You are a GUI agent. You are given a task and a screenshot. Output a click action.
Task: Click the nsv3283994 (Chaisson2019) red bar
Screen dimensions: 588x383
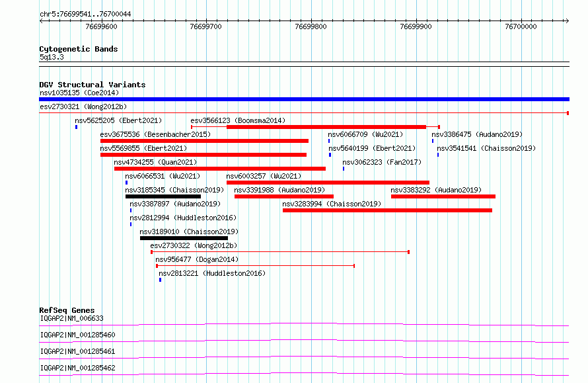click(387, 210)
